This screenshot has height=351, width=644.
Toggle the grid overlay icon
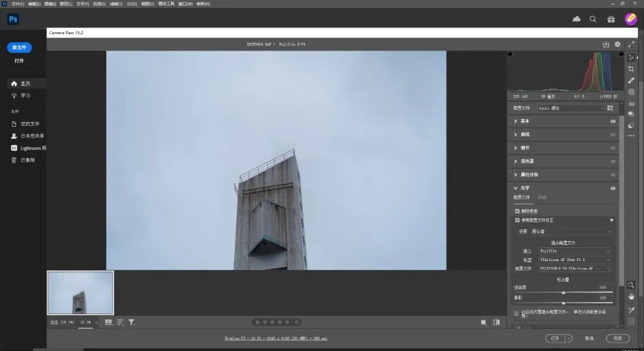(631, 321)
